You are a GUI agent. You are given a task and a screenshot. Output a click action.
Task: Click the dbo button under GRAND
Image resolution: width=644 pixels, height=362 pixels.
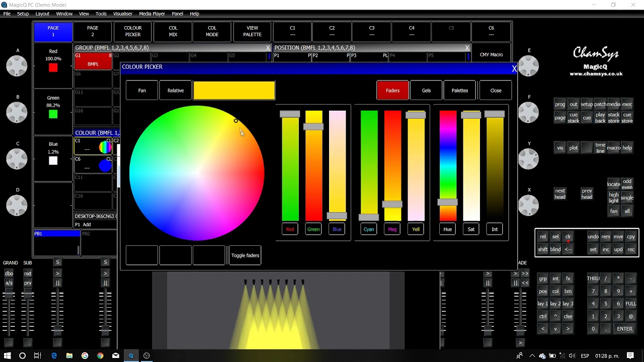9,274
